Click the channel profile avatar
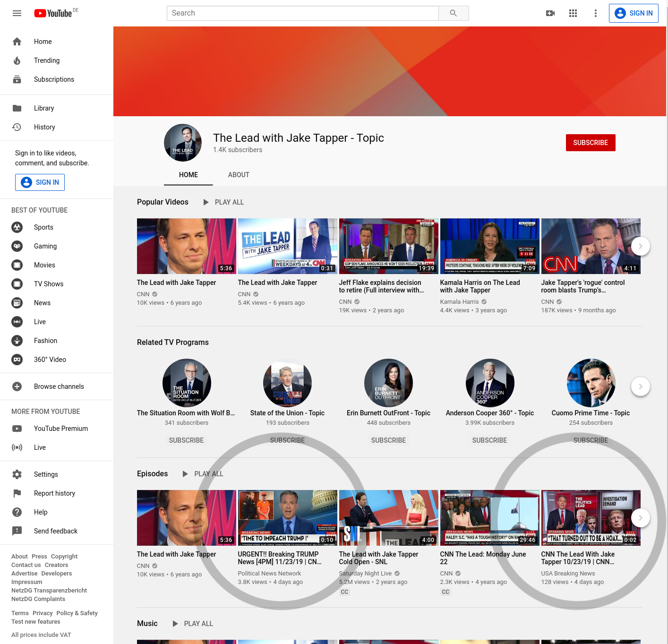The image size is (668, 644). (x=183, y=143)
